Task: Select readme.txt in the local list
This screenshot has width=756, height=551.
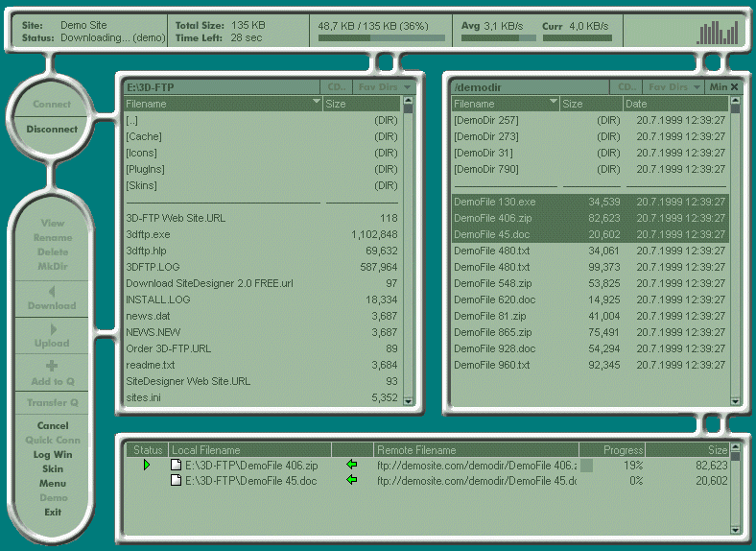Action: tap(261, 365)
